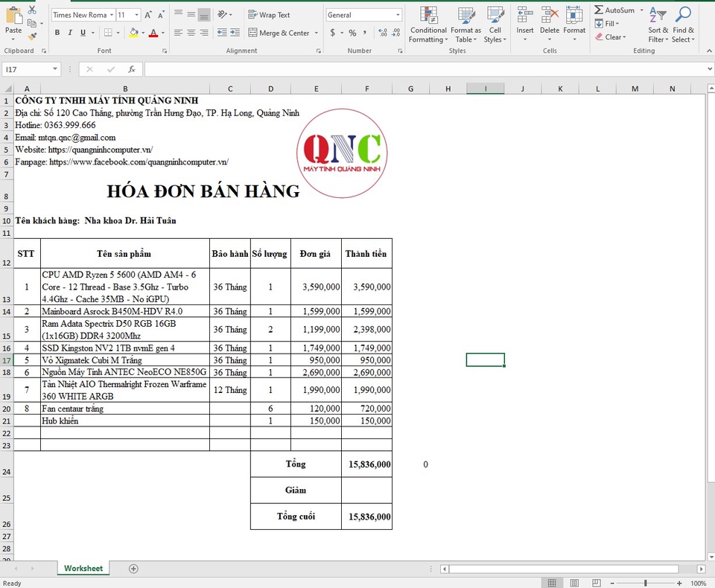Click AutoSum sigma button
The width and height of the screenshot is (715, 588).
614,10
